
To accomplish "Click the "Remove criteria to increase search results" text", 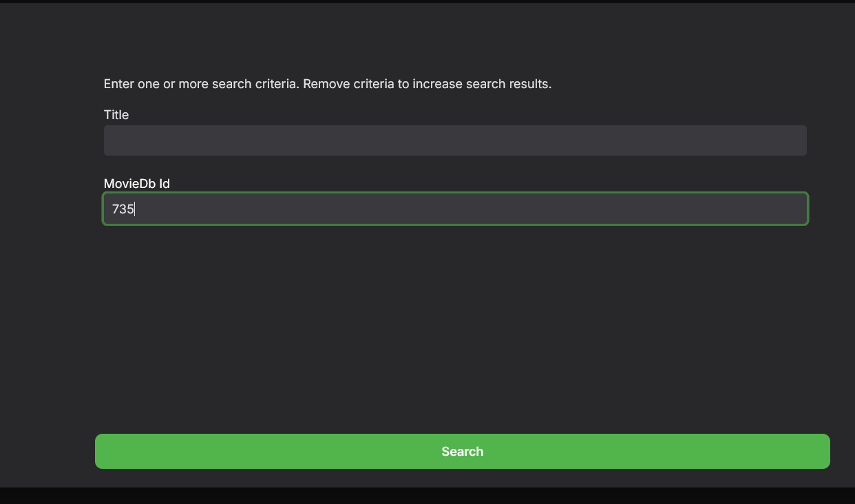I will [x=427, y=84].
